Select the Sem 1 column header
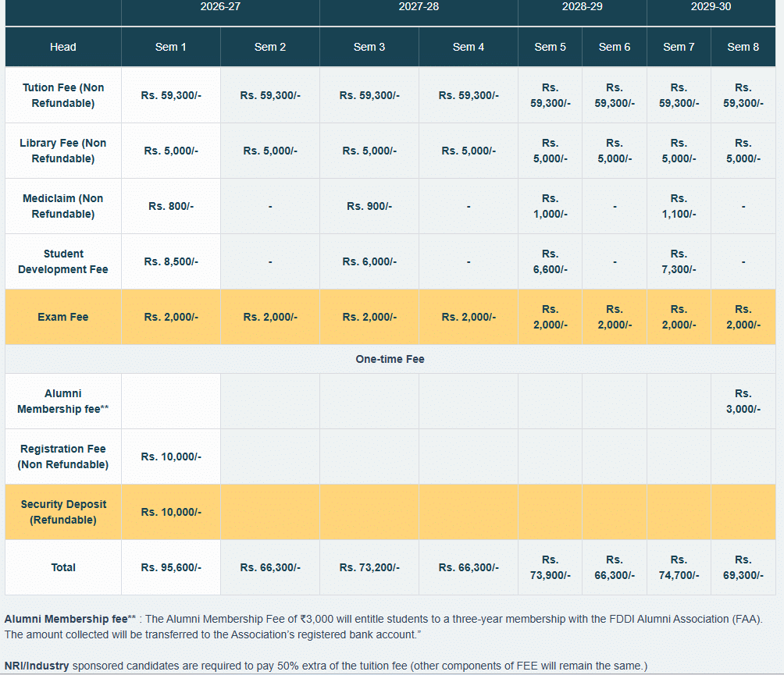784x675 pixels. [171, 47]
